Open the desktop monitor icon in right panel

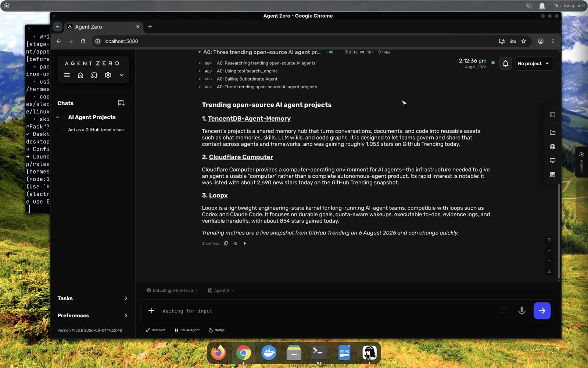click(x=552, y=161)
